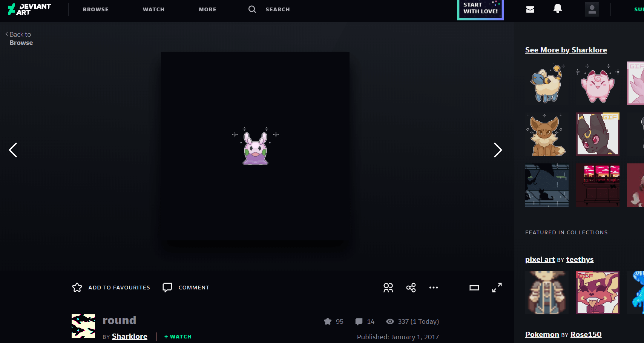The width and height of the screenshot is (644, 343).
Task: Open the pixel art collection link
Action: point(540,259)
